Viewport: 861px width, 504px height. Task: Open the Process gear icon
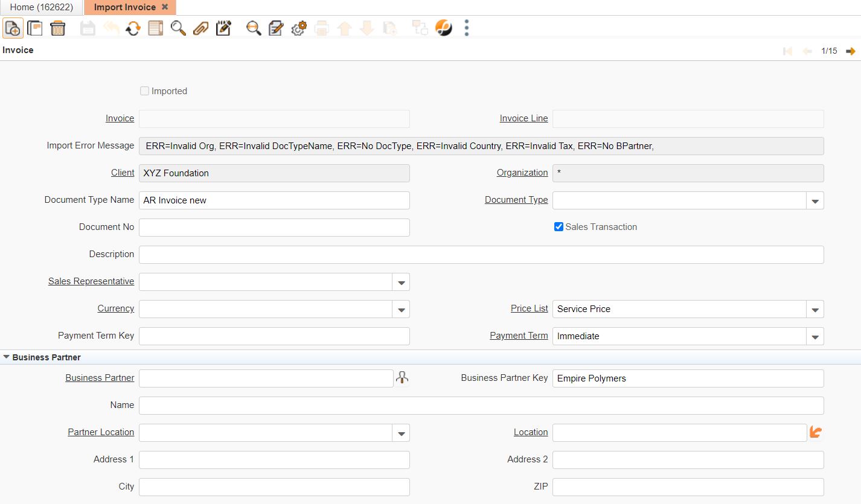pyautogui.click(x=299, y=28)
